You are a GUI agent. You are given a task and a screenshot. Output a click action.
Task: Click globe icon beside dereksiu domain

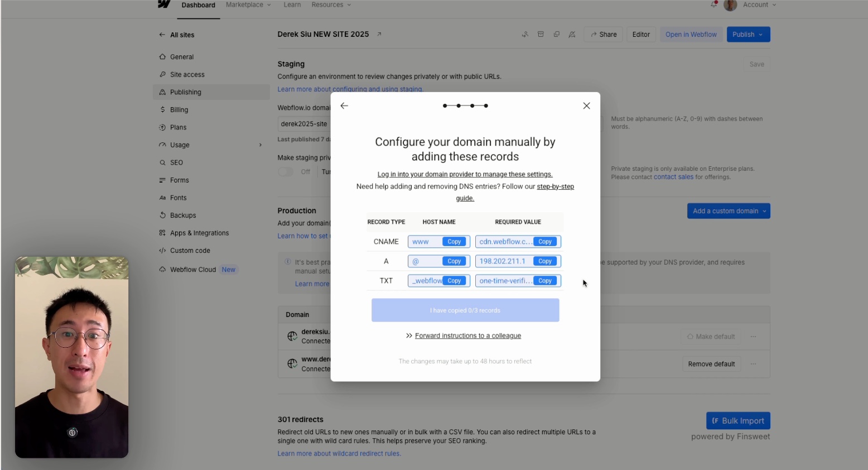[x=292, y=336]
